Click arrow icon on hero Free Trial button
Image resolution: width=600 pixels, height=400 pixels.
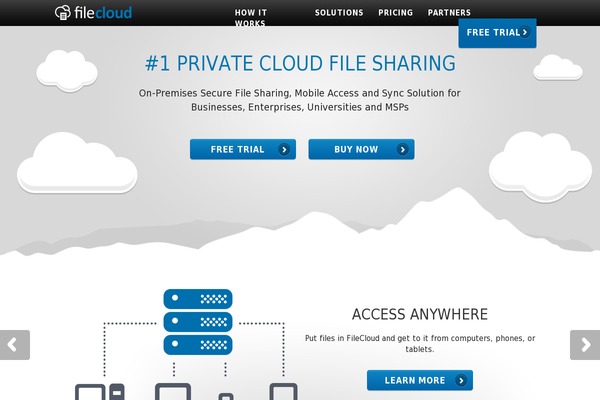coord(284,150)
